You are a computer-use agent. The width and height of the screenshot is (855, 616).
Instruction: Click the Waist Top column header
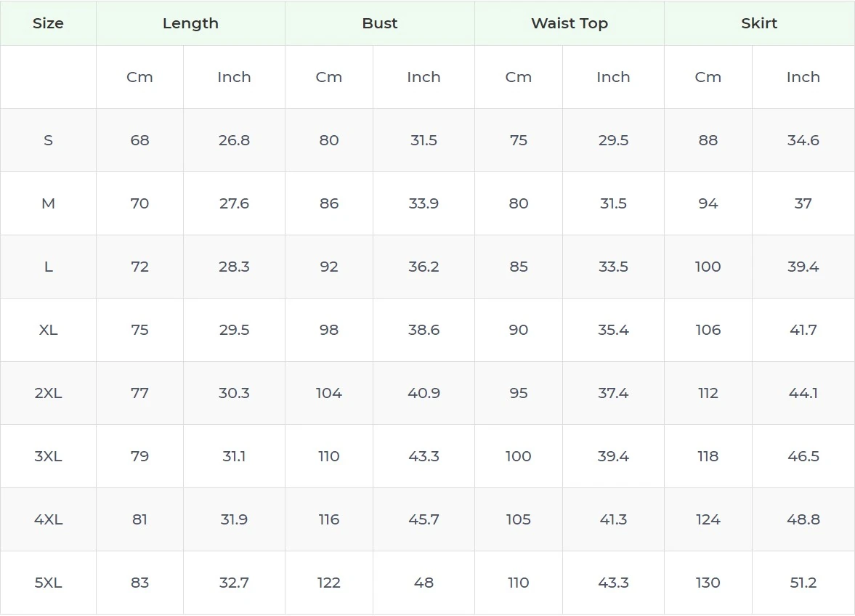(570, 23)
